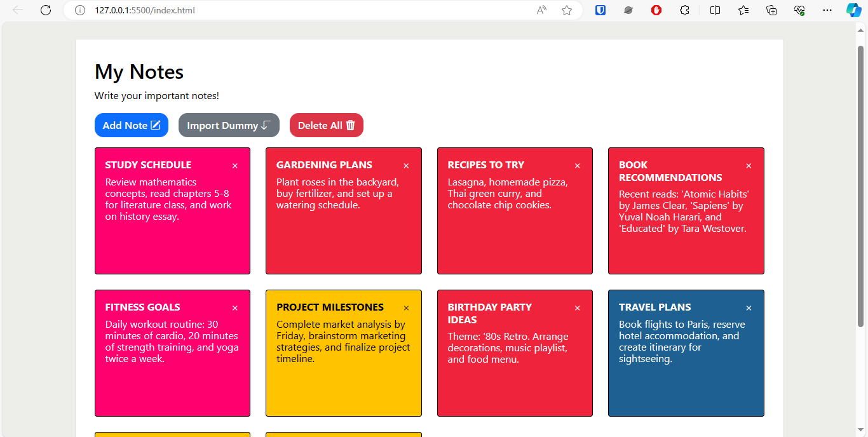Open browser essentials heart icon
The width and height of the screenshot is (868, 437).
coord(799,10)
